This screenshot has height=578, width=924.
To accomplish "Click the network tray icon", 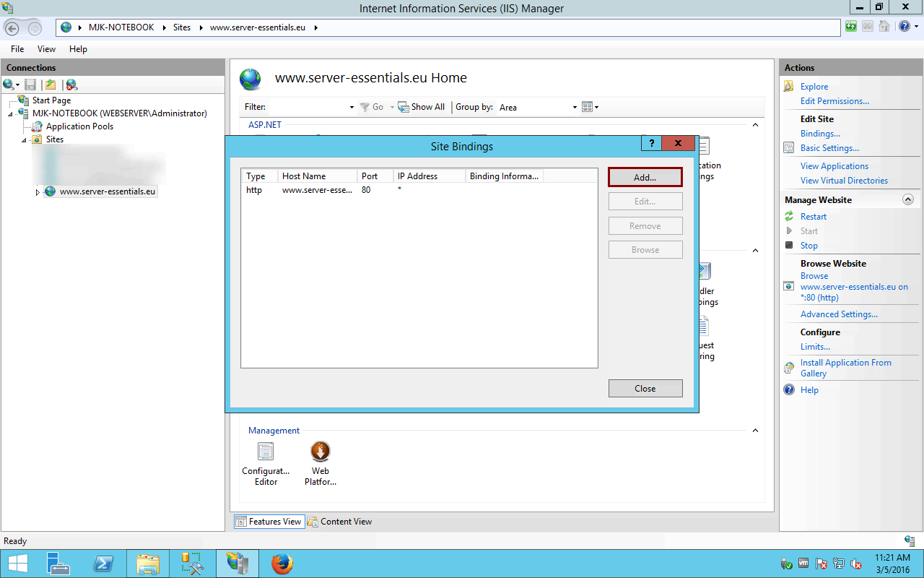I will 838,564.
